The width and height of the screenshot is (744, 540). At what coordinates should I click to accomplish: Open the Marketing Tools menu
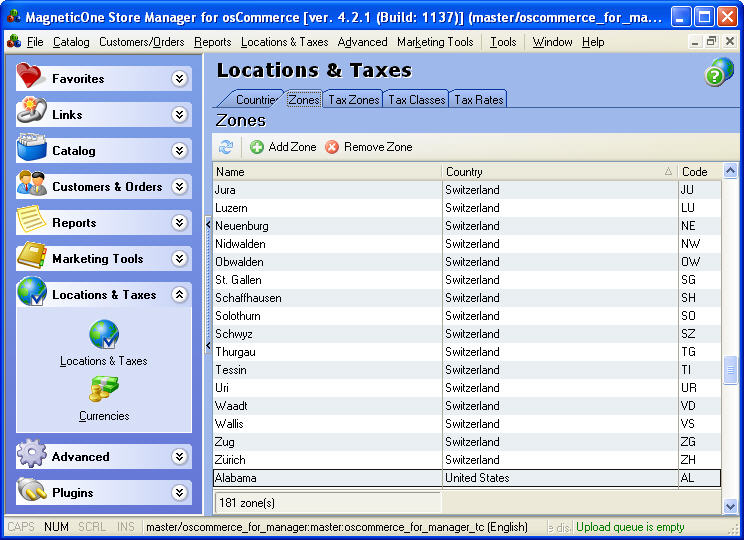435,42
